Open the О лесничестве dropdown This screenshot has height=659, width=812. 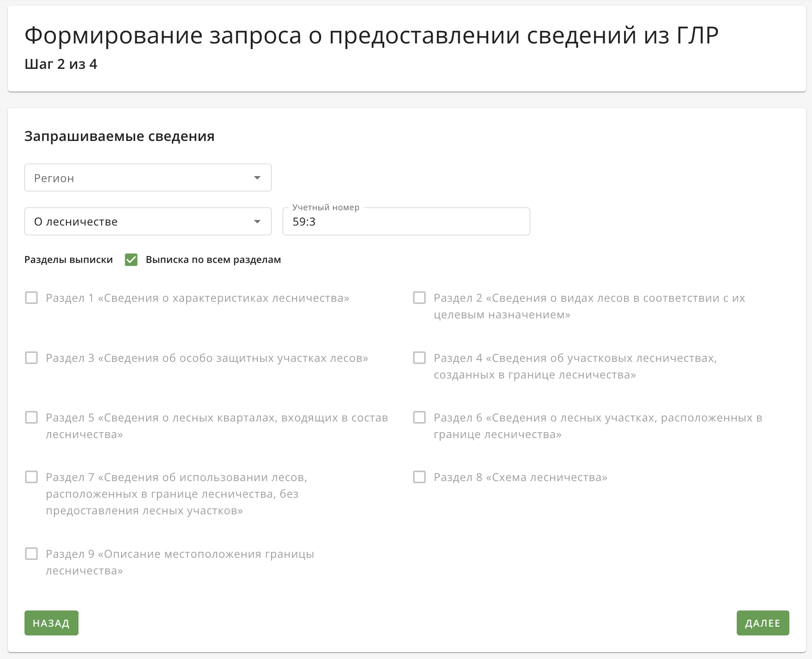148,221
